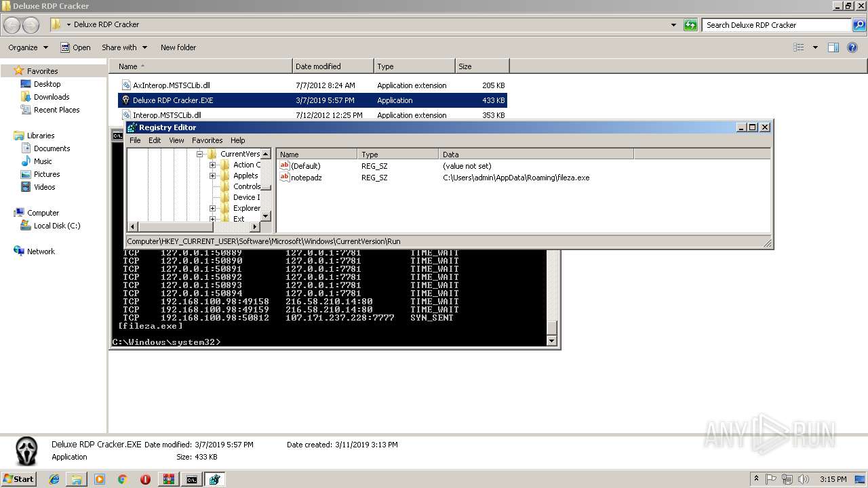Sort files by Date modified column

pyautogui.click(x=333, y=66)
